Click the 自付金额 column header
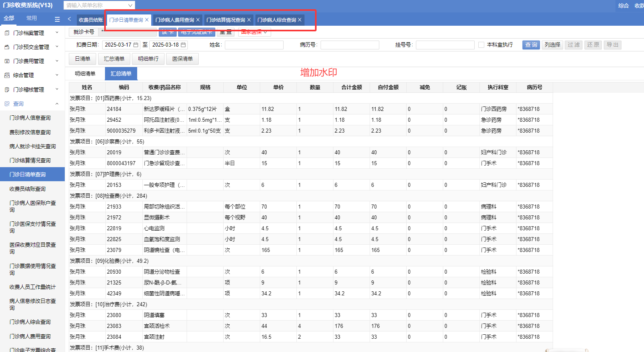 388,87
